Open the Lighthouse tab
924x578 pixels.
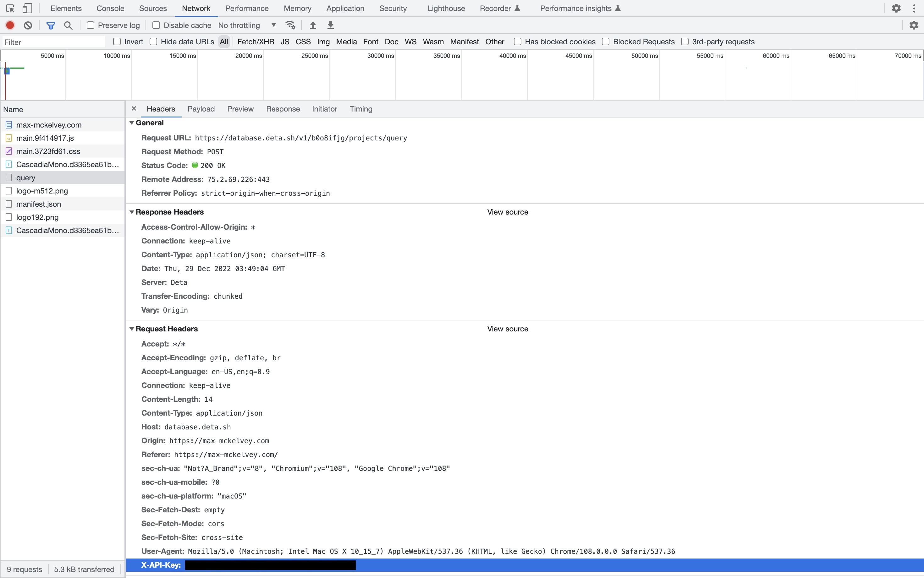pyautogui.click(x=446, y=8)
